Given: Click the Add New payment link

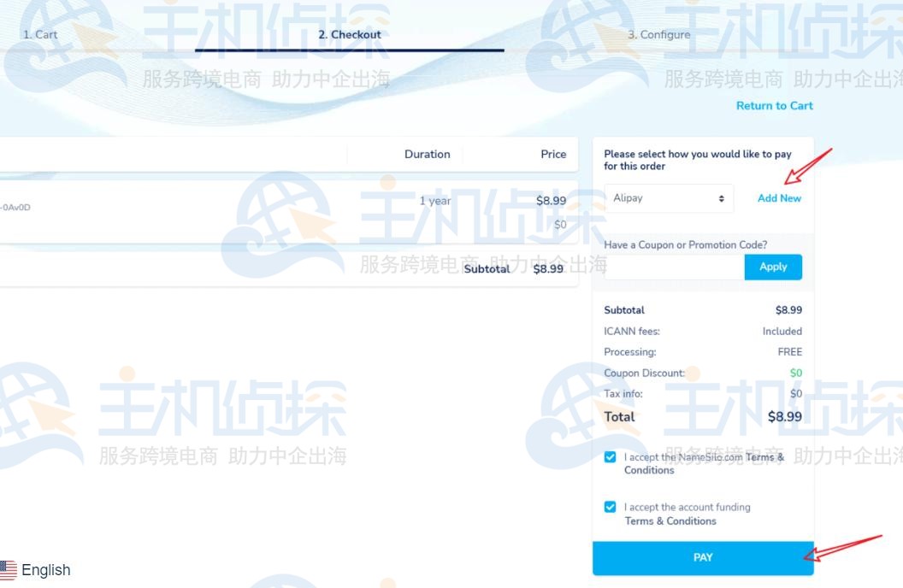Looking at the screenshot, I should (x=779, y=197).
